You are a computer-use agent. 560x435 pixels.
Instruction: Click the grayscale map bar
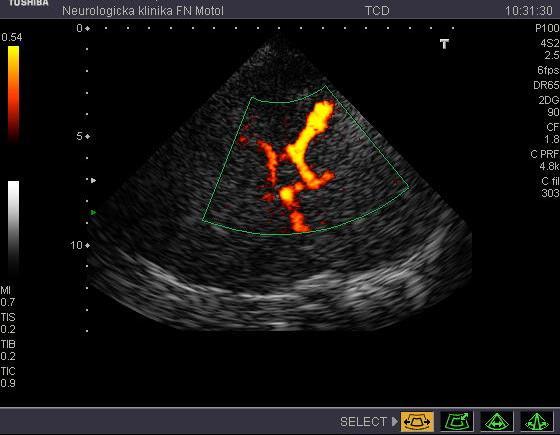tap(14, 228)
